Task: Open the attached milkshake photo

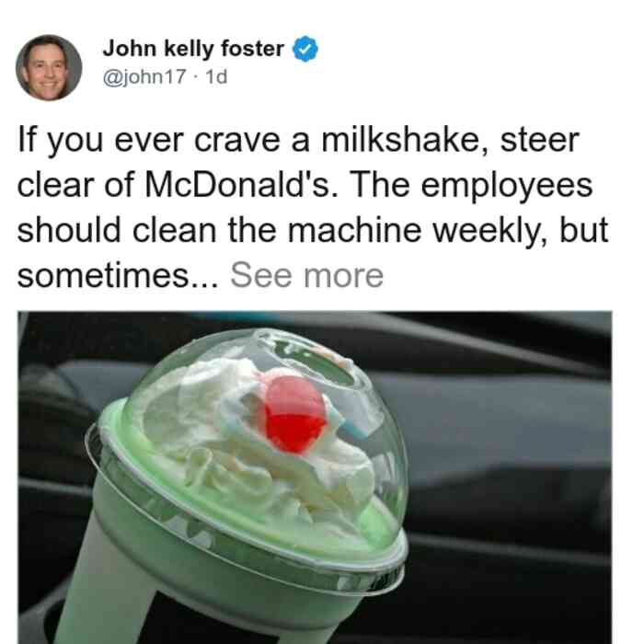Action: click(315, 477)
